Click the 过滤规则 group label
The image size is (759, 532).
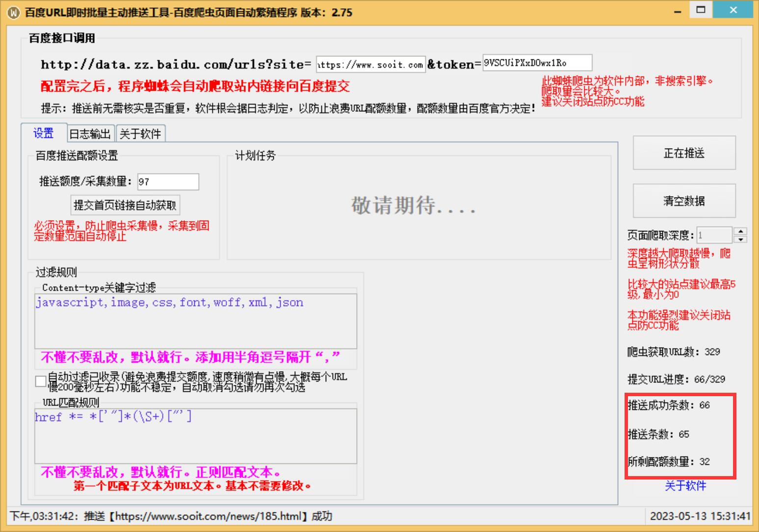point(56,273)
